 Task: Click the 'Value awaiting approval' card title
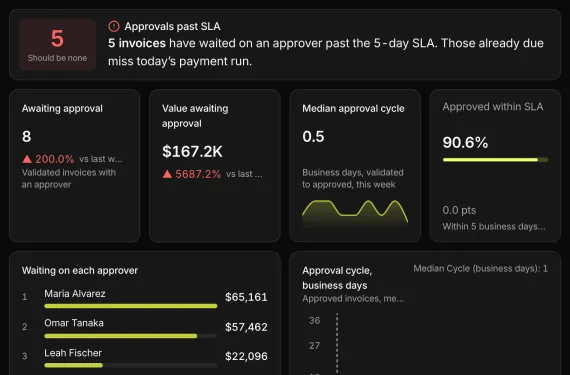point(195,116)
